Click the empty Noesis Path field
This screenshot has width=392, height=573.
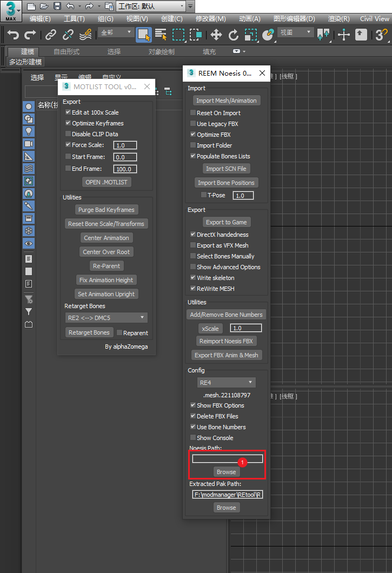click(x=228, y=458)
